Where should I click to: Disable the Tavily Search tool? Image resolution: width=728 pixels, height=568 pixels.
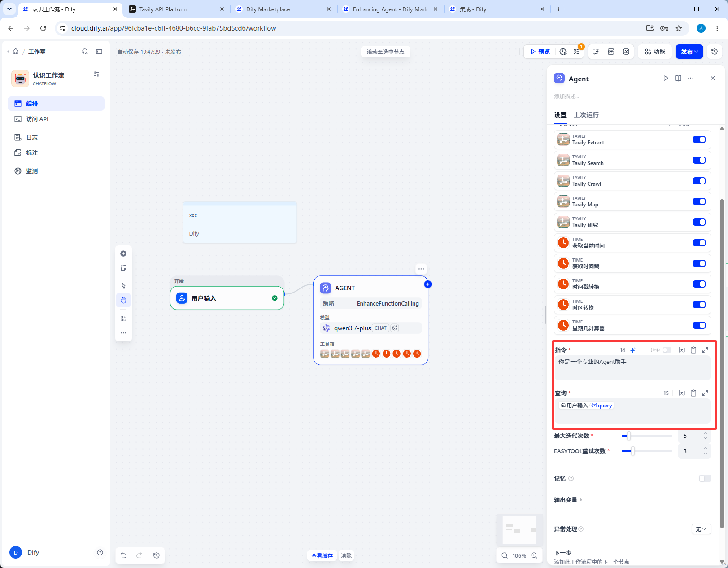point(699,160)
